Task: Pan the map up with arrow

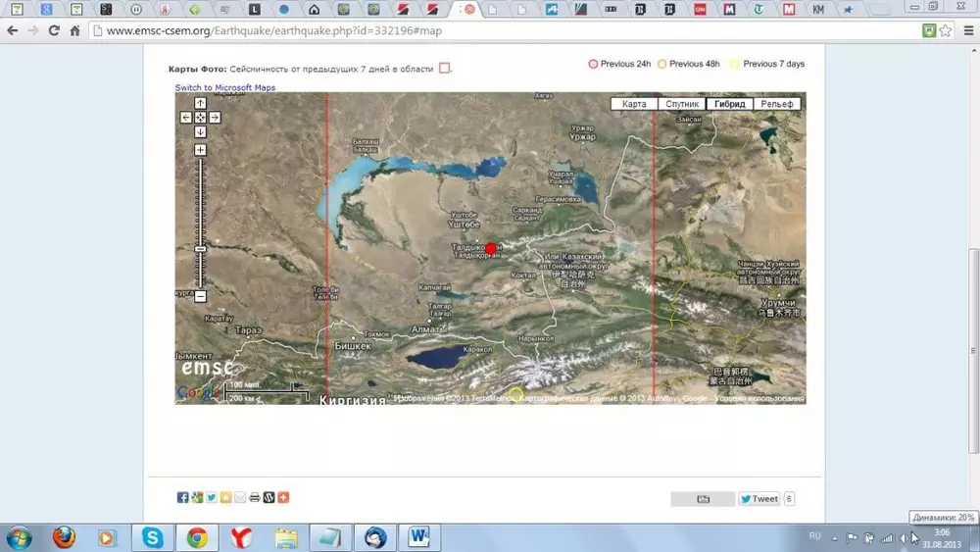Action: [200, 103]
